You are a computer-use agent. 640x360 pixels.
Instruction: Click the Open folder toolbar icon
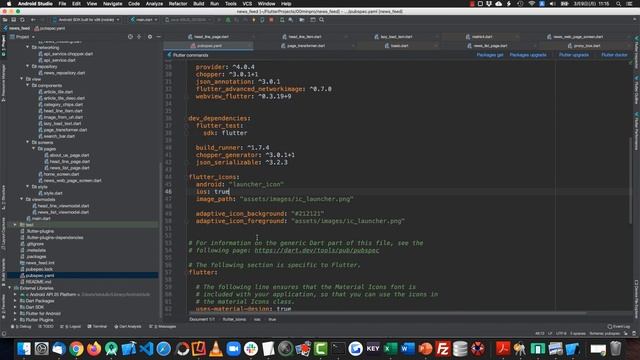tap(5, 20)
